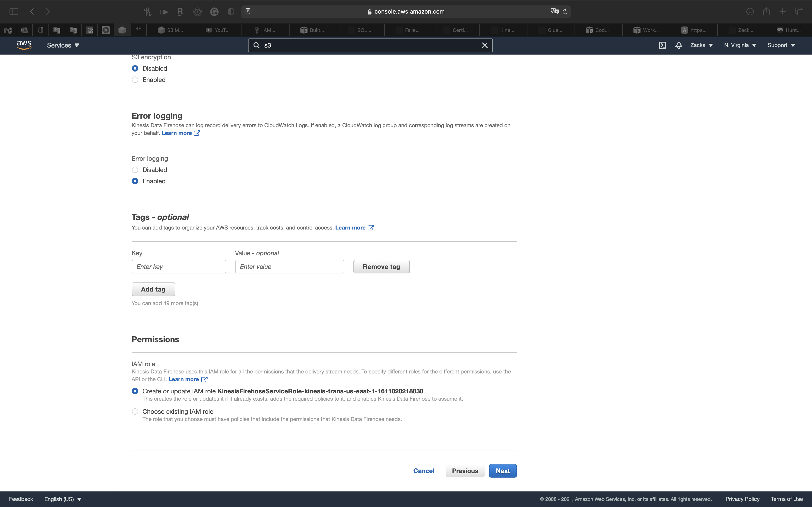This screenshot has width=812, height=507.
Task: Select Disabled for Error logging
Action: [135, 170]
